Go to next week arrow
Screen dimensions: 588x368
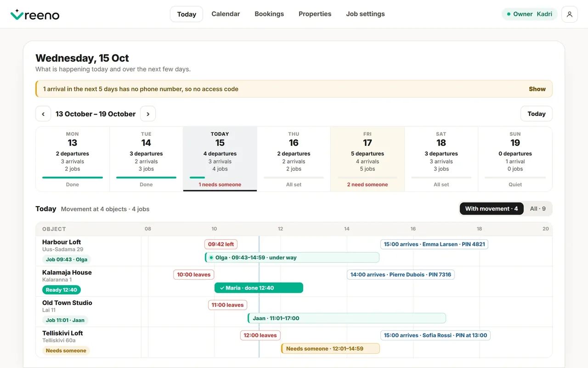[x=148, y=114]
